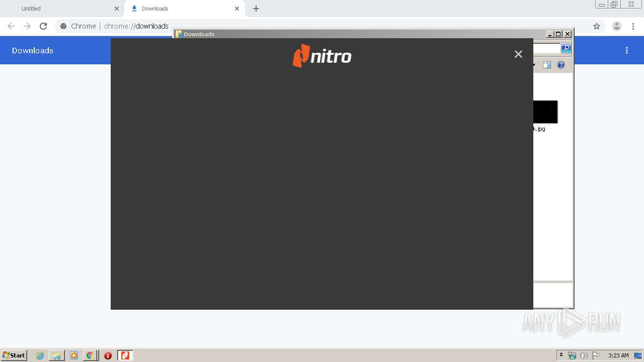
Task: Open the network tray icon
Action: 572,355
